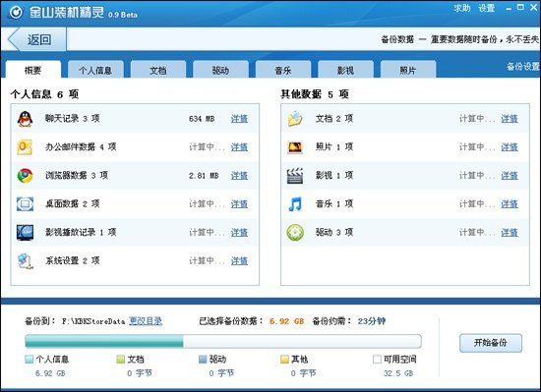Viewport: 541px width, 392px height.
Task: Click the documents folder icon
Action: [x=295, y=119]
